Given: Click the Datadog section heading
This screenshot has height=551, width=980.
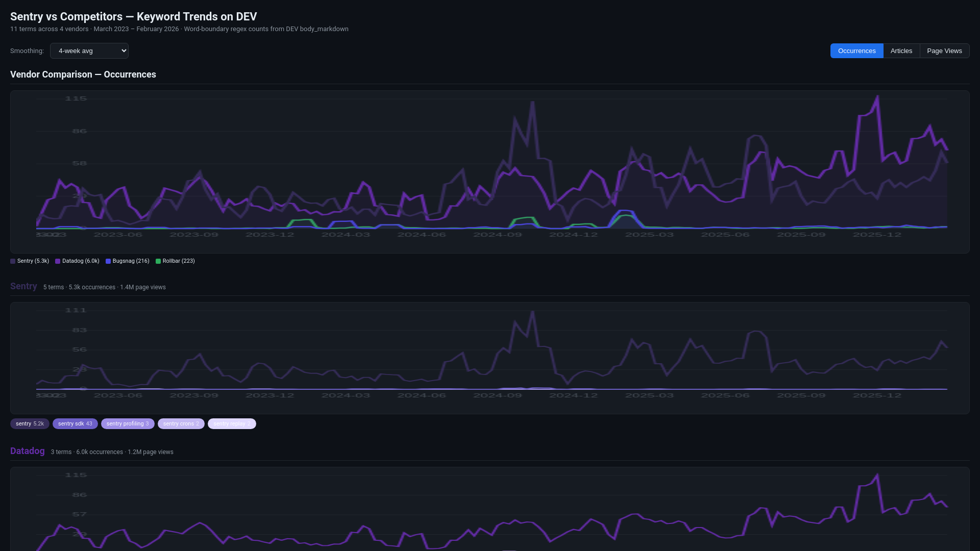Looking at the screenshot, I should click(28, 451).
